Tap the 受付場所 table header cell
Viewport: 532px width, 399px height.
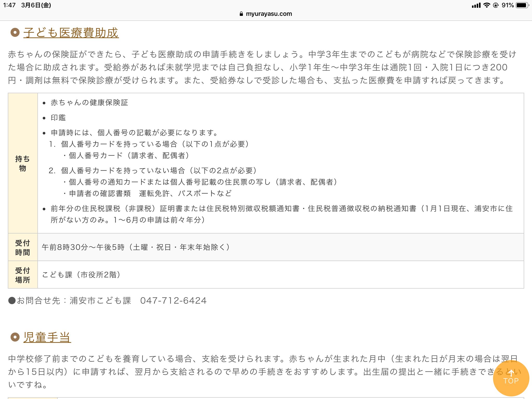pos(23,275)
